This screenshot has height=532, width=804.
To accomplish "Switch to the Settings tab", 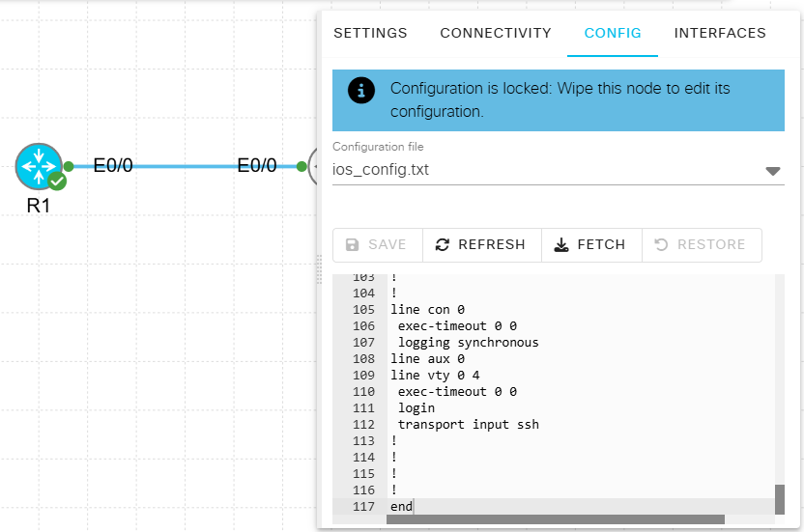I will (370, 33).
